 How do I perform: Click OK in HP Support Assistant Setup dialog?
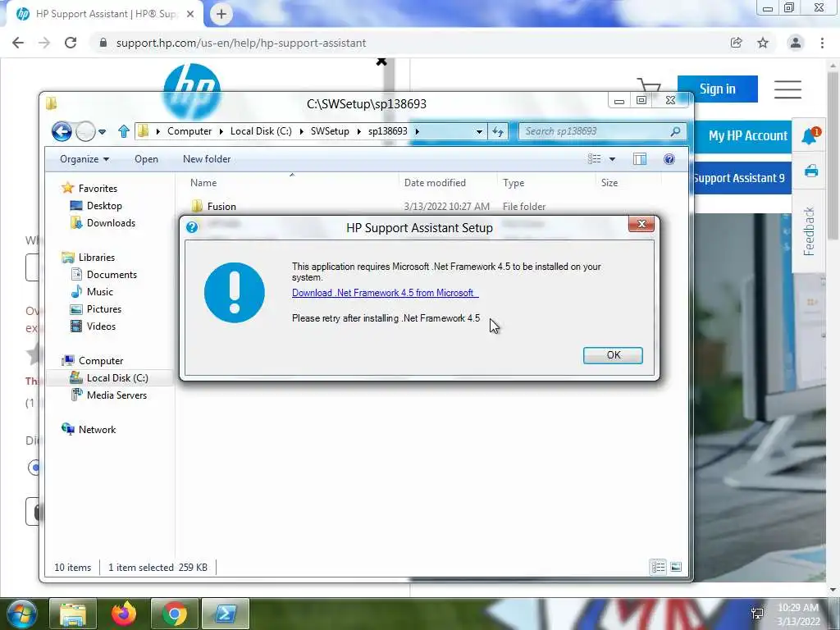(613, 355)
